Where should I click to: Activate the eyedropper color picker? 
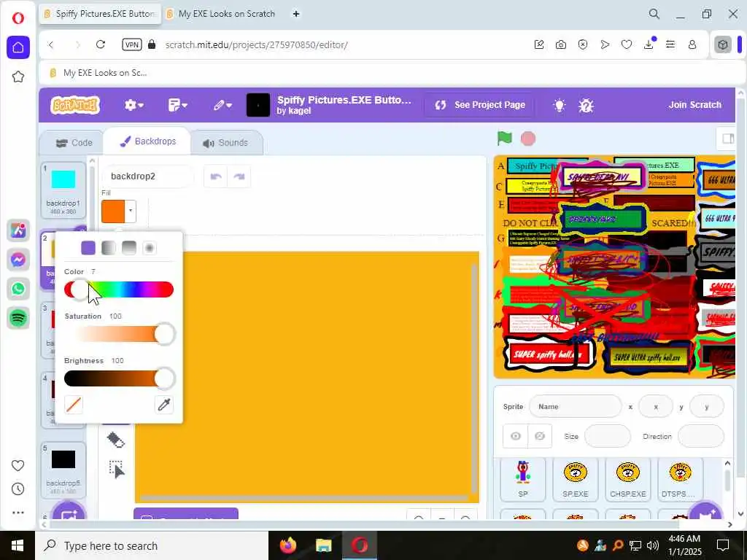(164, 405)
